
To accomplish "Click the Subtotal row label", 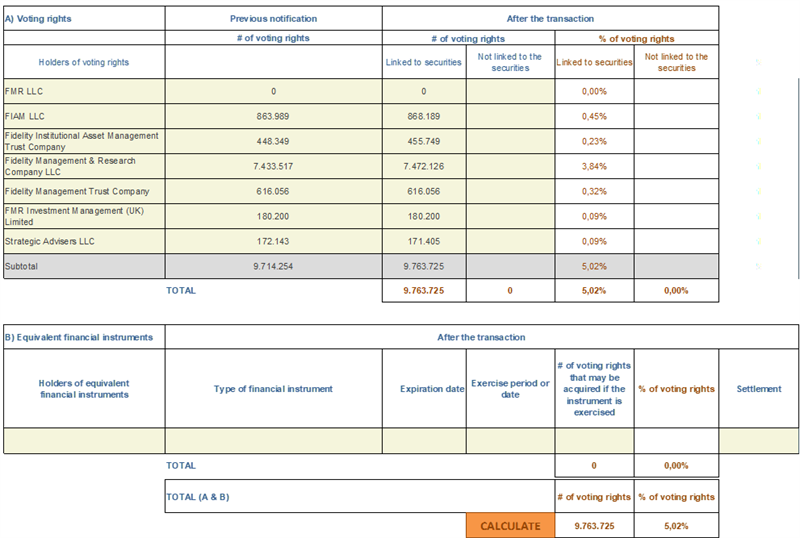I will tap(84, 267).
